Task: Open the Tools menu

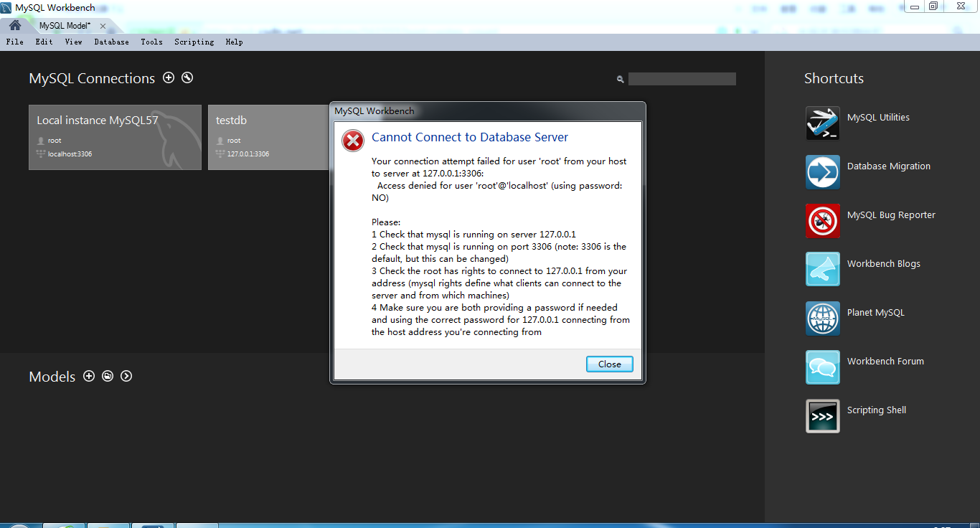Action: (151, 42)
